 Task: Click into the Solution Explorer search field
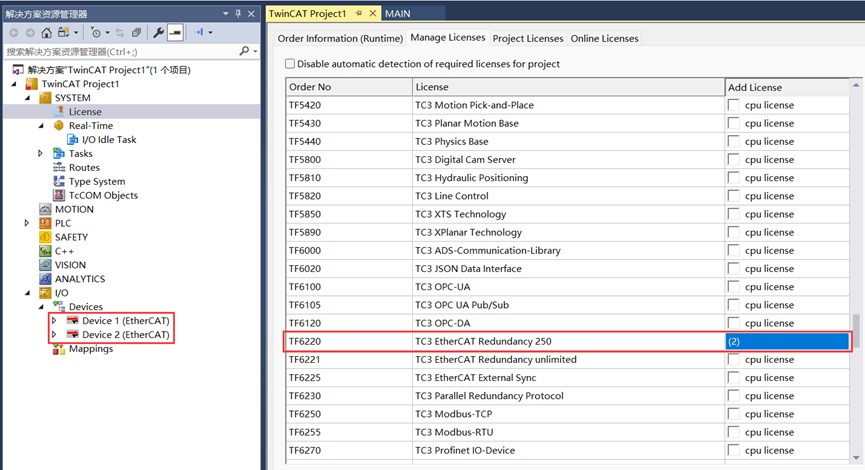[121, 51]
